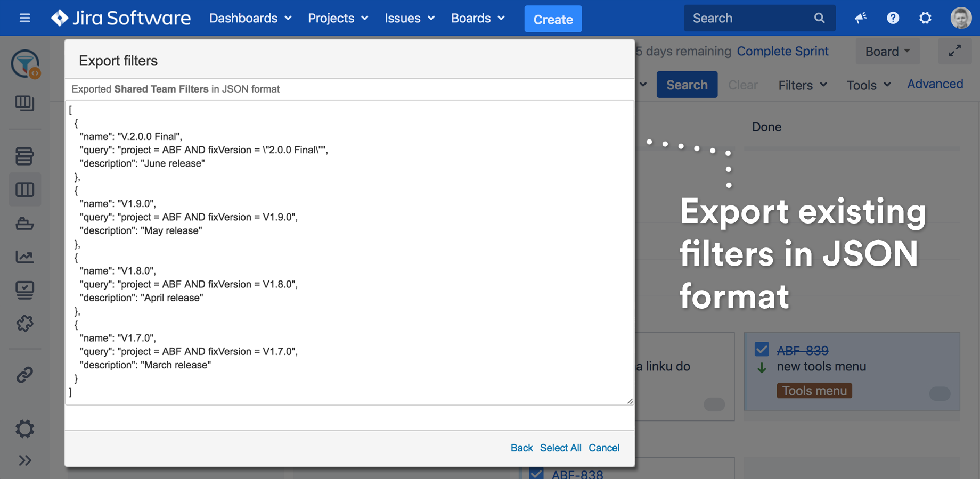The width and height of the screenshot is (980, 479).
Task: Open the reports chart icon
Action: pyautogui.click(x=24, y=257)
